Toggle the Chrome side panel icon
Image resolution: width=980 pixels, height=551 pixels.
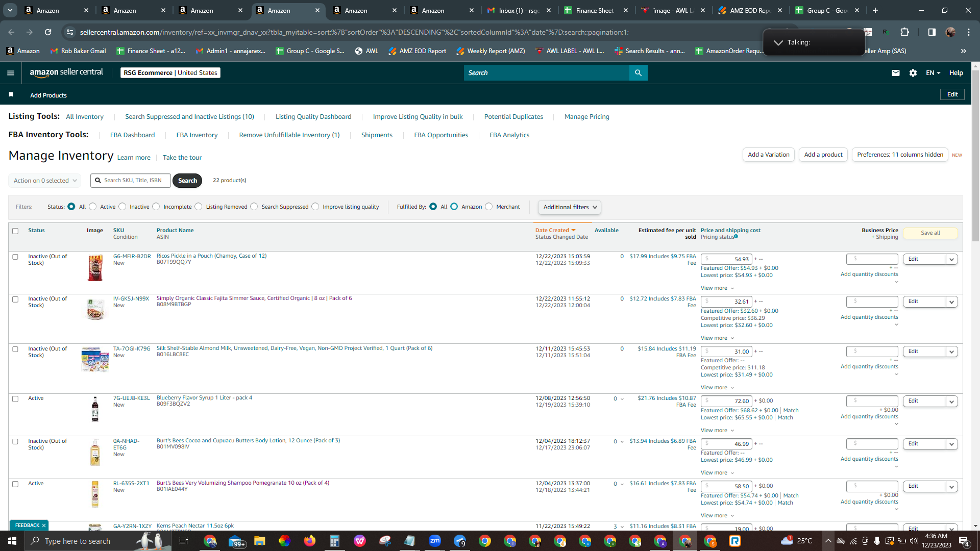point(932,32)
